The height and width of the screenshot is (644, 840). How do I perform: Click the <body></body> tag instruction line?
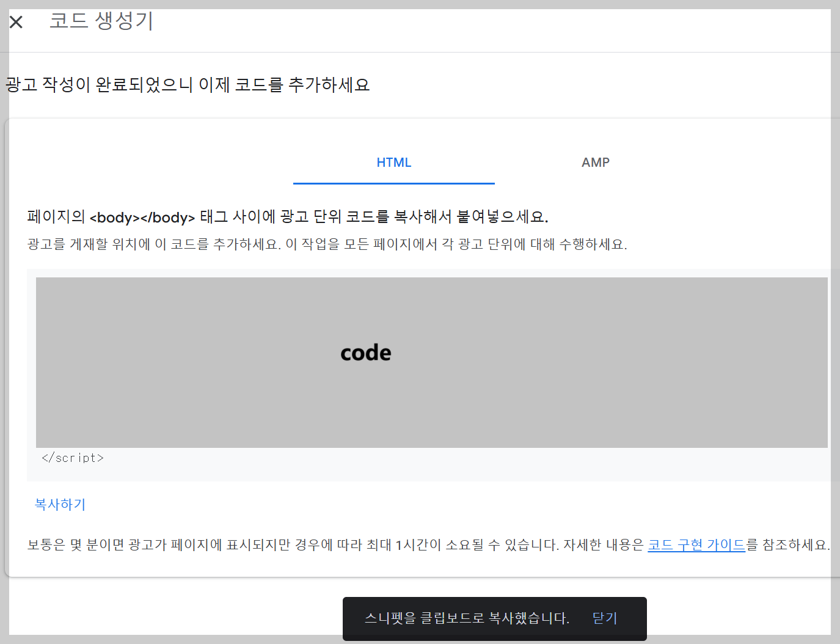pyautogui.click(x=288, y=217)
